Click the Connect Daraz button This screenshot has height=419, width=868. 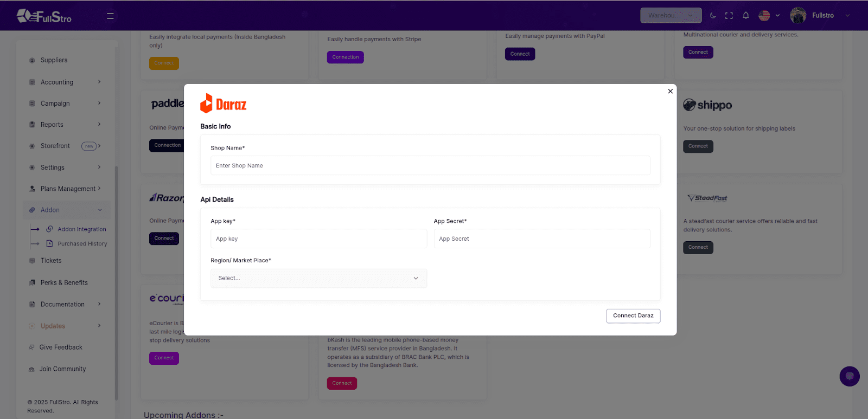tap(633, 315)
